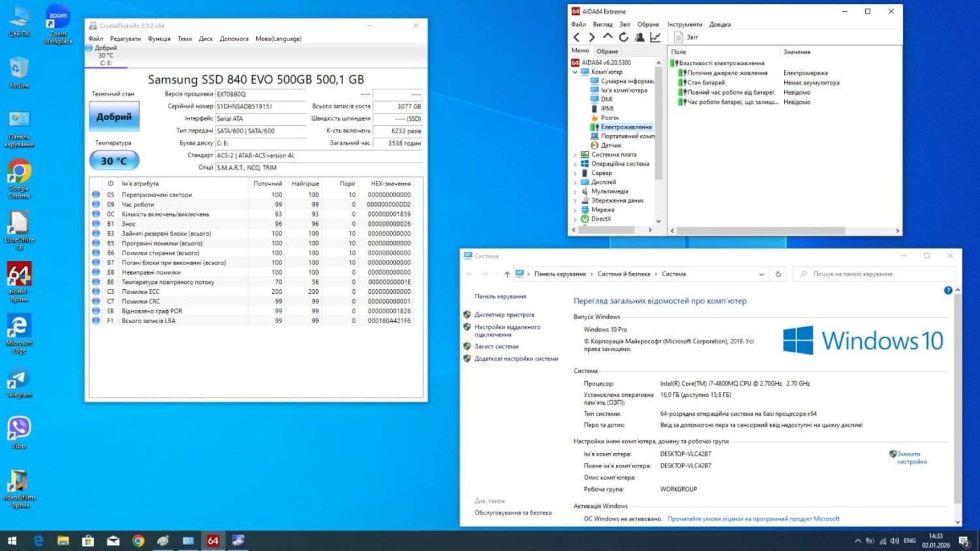Screen dimensions: 980x551
Task: Open the Функція menu in CrystalDiskInfo
Action: [x=159, y=39]
